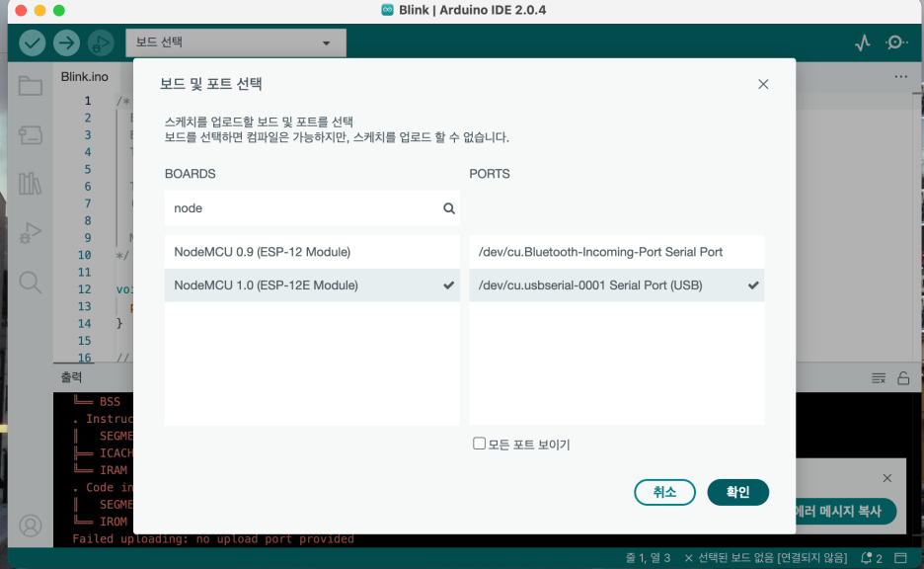
Task: Select the Bluetooth-Incoming-Port serial port
Action: [x=616, y=252]
